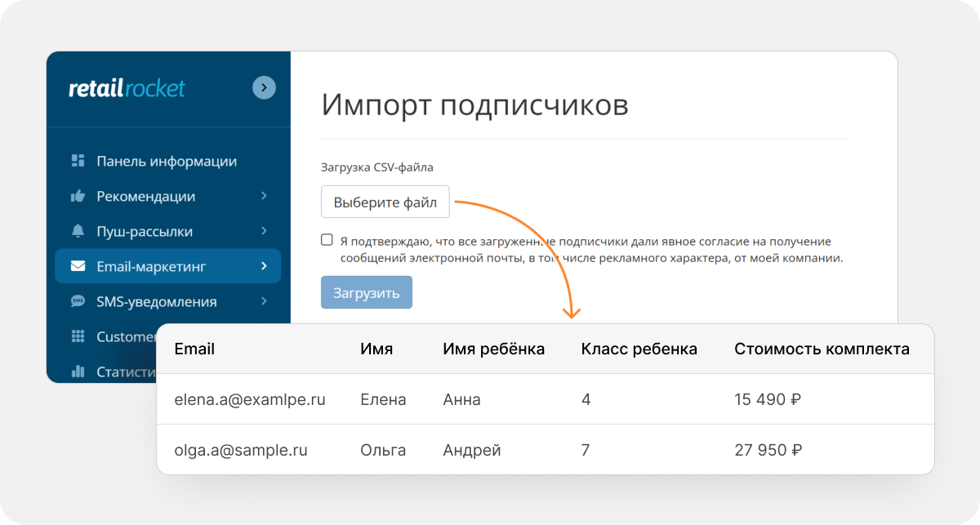
Task: Open Пуш-рассылки menu item
Action: [x=145, y=231]
